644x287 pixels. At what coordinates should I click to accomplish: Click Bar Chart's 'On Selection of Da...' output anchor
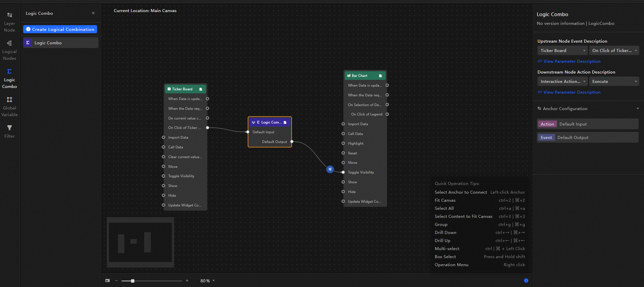[387, 105]
